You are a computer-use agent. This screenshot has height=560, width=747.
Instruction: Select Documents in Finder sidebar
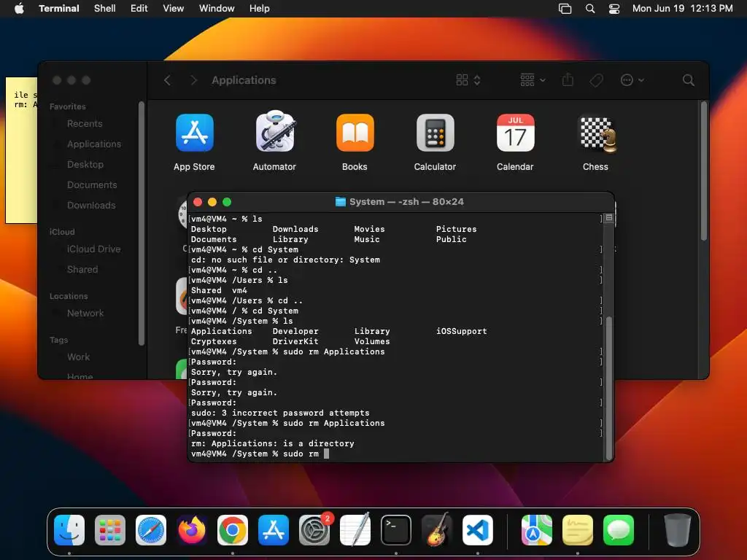92,185
